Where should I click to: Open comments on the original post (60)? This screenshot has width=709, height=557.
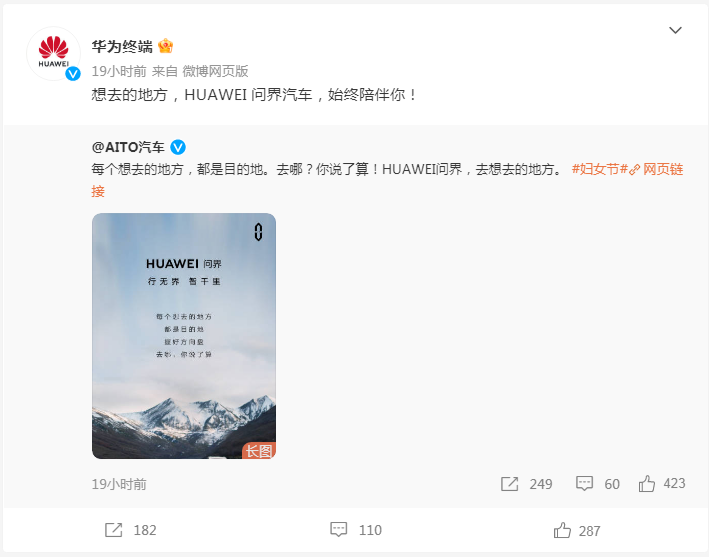597,484
